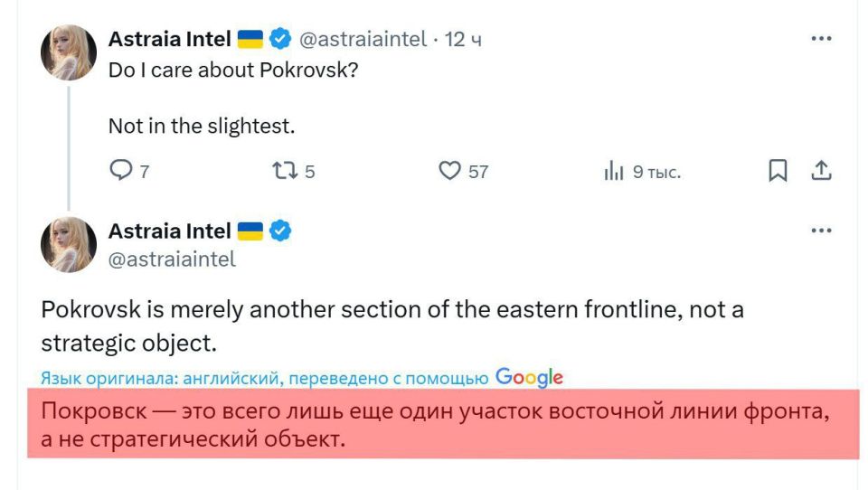Click the Astraia Intel name in the second tweet
Image resolution: width=868 pixels, height=490 pixels.
point(169,232)
